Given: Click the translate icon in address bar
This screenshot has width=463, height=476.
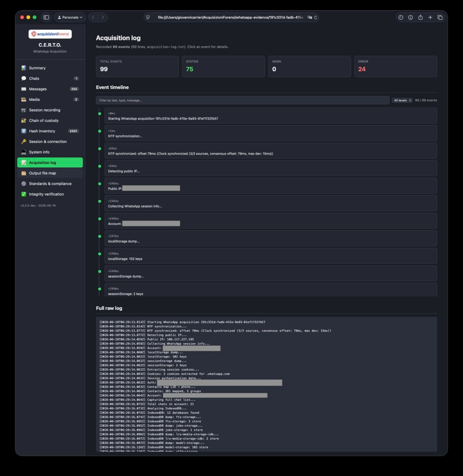Looking at the screenshot, I should pos(309,17).
